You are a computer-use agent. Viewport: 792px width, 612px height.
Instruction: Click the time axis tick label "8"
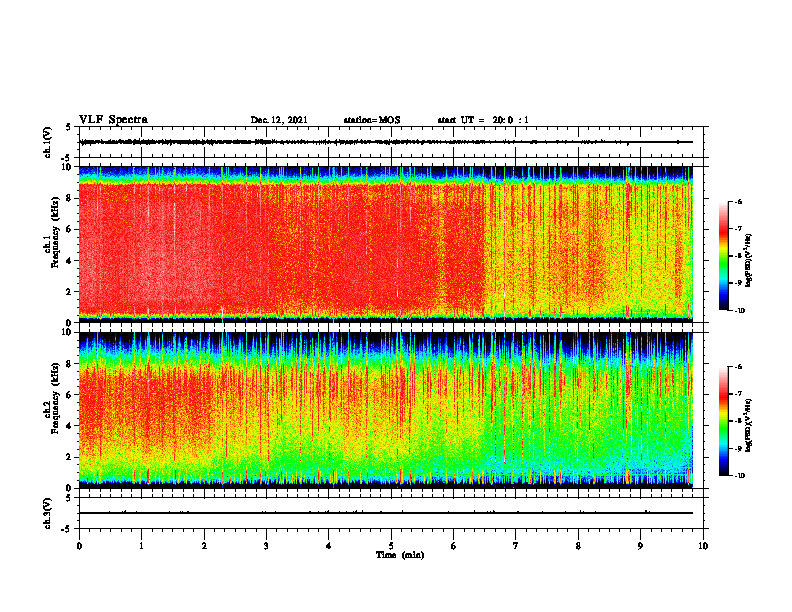(578, 546)
